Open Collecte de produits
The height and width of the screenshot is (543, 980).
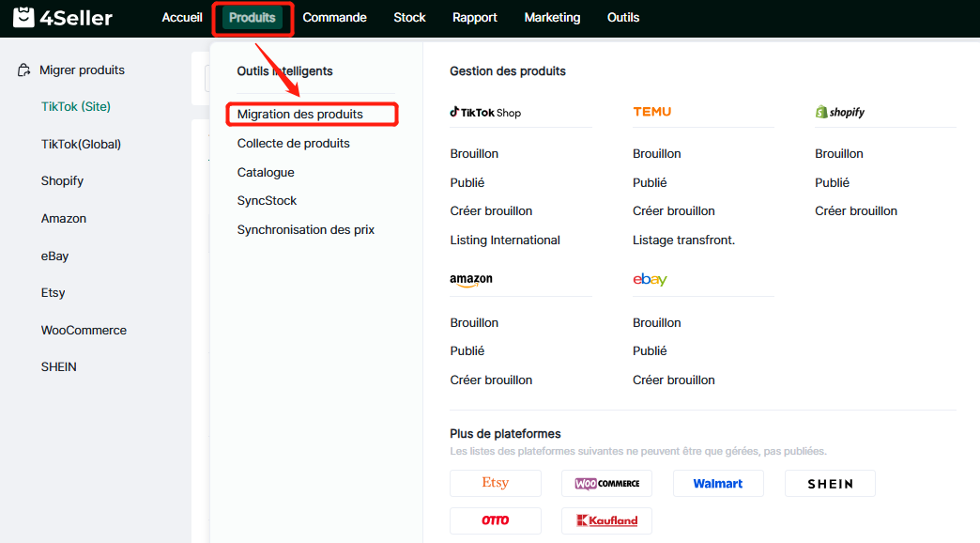click(294, 144)
